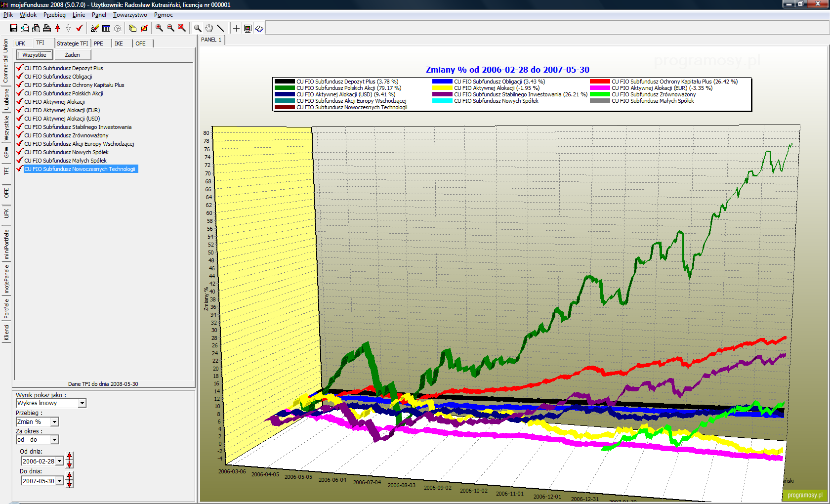
Task: Open the Od dnia 2006-02-28 date dropdown
Action: click(x=60, y=461)
